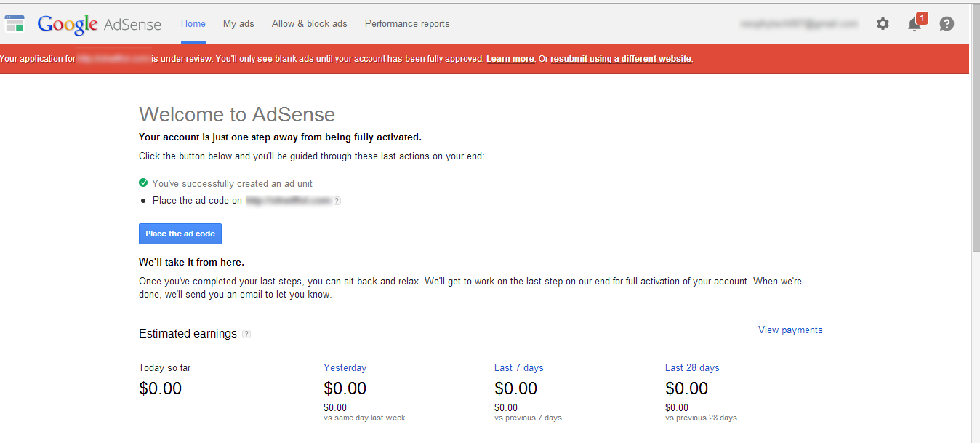Open the View payments link
The height and width of the screenshot is (443, 980).
790,330
